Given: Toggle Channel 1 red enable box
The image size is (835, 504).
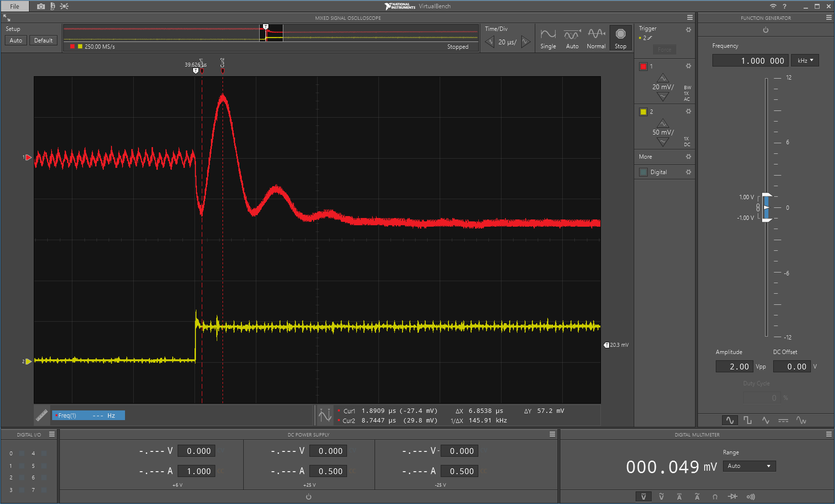Looking at the screenshot, I should (643, 67).
